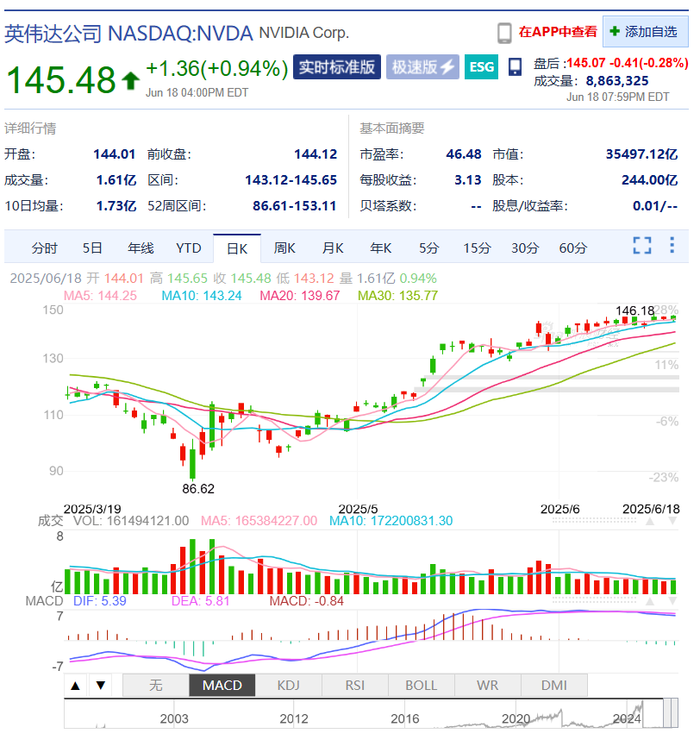Screen dimensions: 700x746
Task: Switch indicator to BOLL
Action: coord(422,685)
